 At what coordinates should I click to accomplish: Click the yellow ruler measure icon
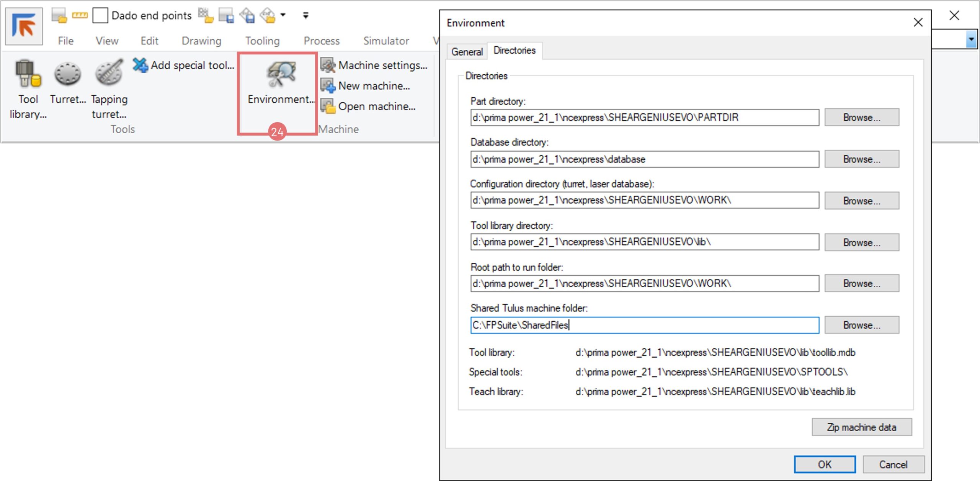(x=80, y=15)
